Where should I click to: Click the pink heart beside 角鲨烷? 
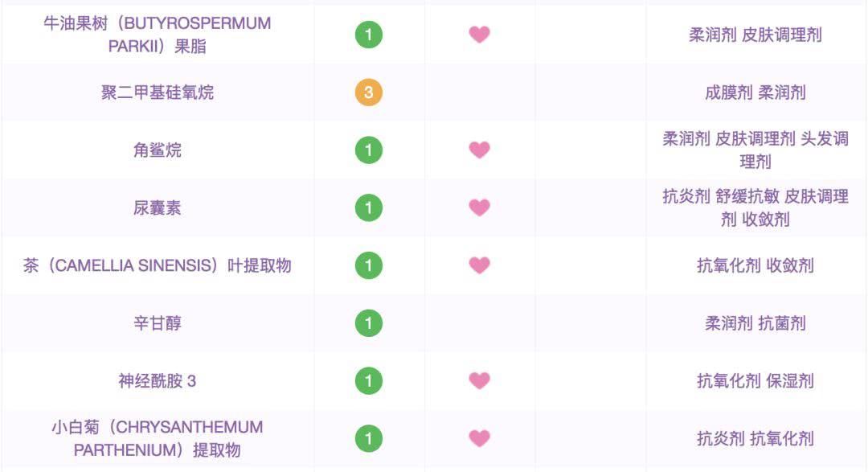(479, 150)
